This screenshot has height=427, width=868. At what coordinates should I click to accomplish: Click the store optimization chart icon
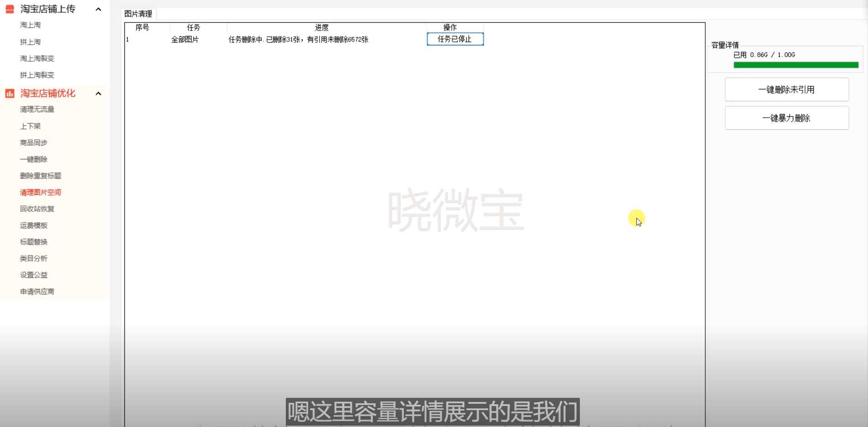click(x=10, y=93)
